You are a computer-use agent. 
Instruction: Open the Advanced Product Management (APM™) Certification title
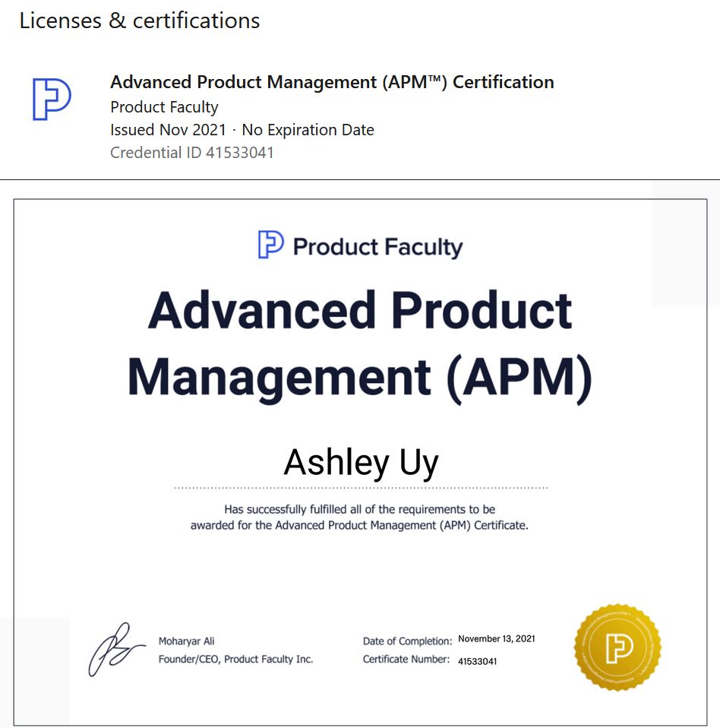click(x=332, y=82)
